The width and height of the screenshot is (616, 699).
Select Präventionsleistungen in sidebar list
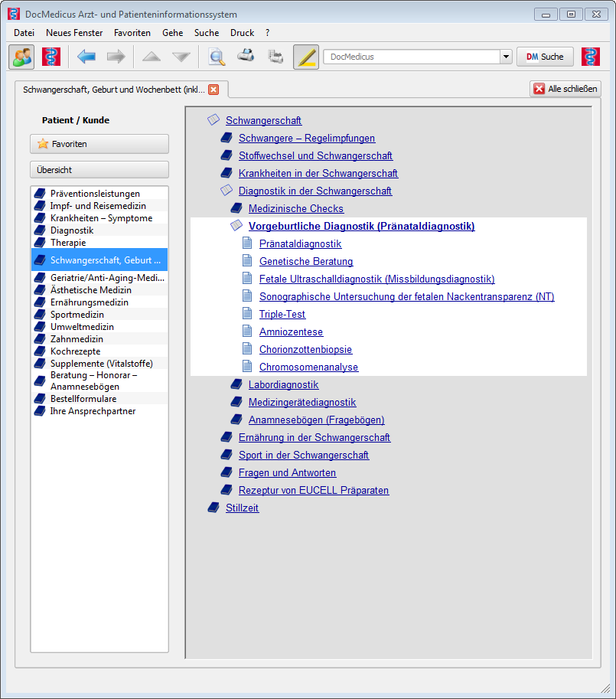click(99, 194)
